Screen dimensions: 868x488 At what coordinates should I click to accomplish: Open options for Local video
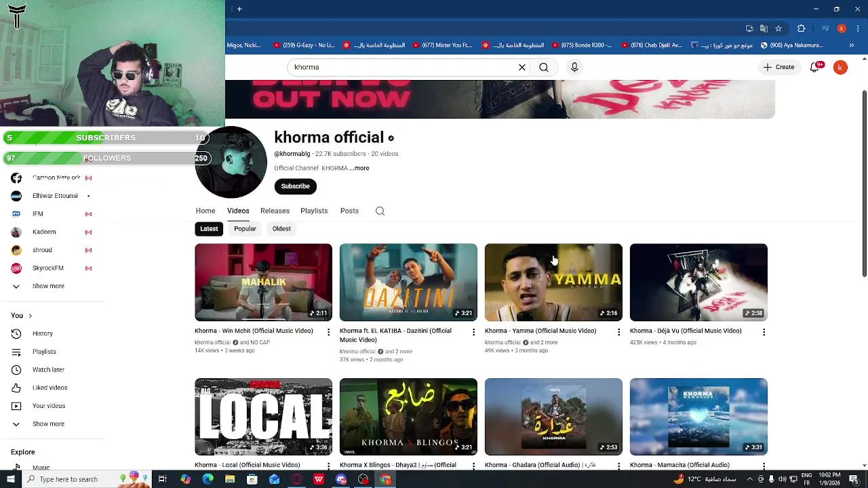click(329, 466)
